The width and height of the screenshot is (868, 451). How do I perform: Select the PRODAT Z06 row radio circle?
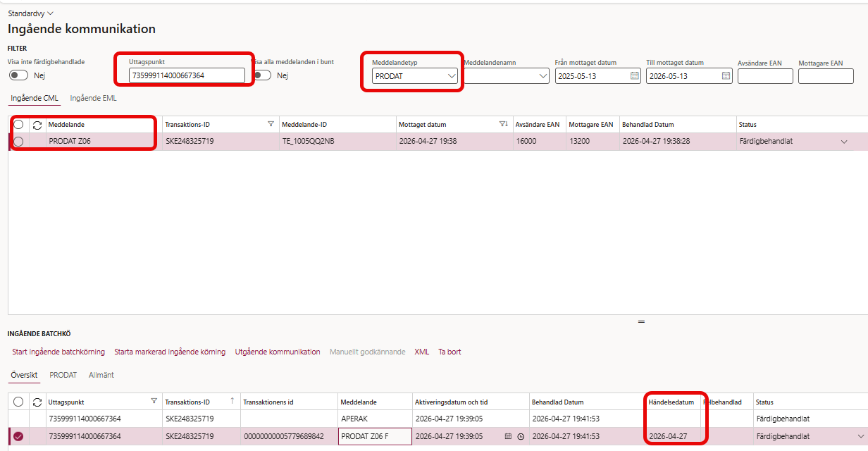(18, 142)
